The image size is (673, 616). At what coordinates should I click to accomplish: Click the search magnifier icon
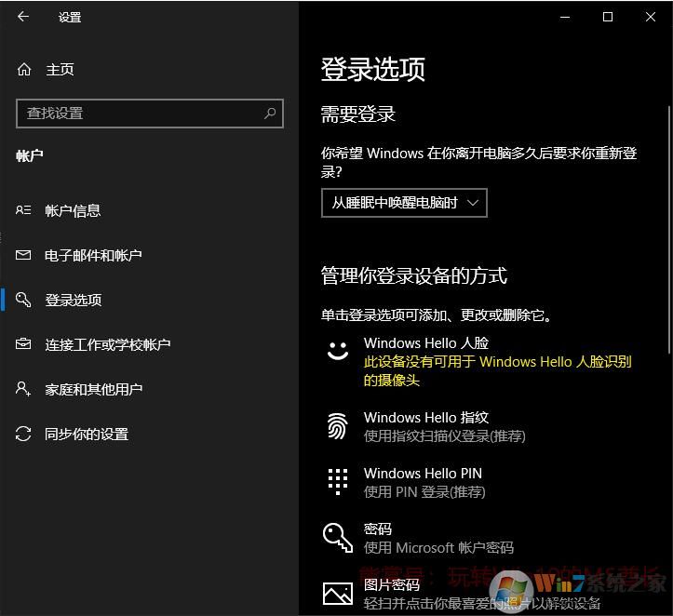coord(270,114)
